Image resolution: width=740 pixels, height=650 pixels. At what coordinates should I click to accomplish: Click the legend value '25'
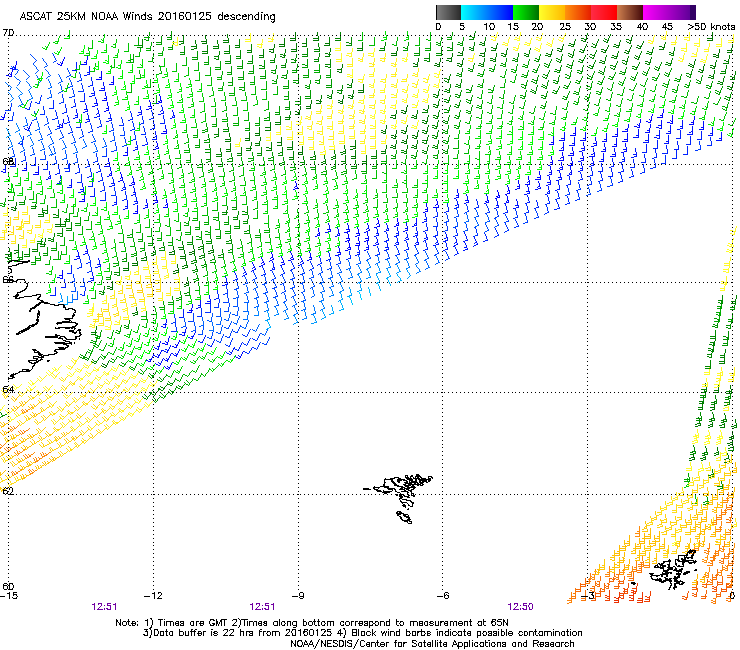[564, 27]
